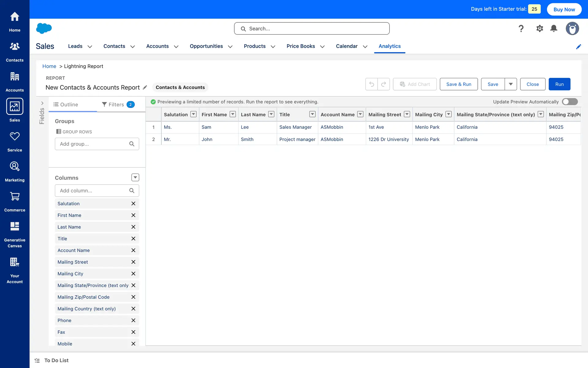Image resolution: width=588 pixels, height=368 pixels.
Task: Open the Account Name column dropdown
Action: tap(360, 114)
